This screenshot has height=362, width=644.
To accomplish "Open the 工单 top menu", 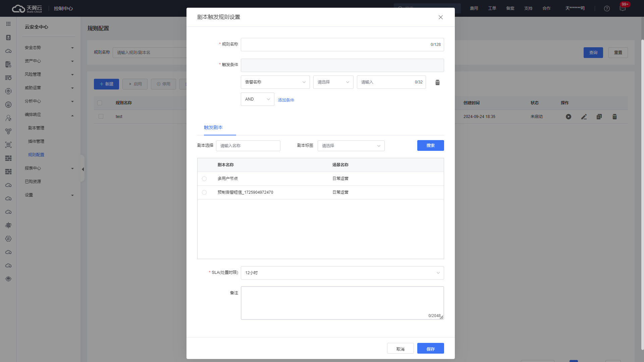I will pyautogui.click(x=492, y=8).
